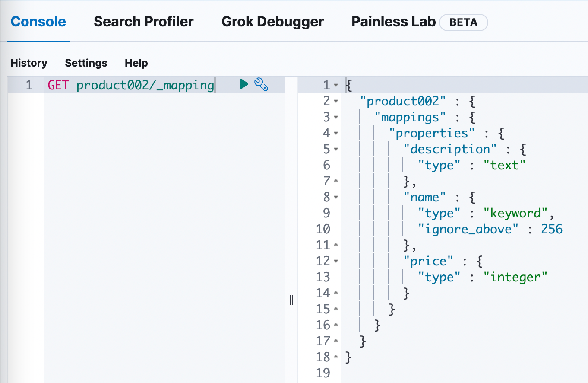Collapse the product002 block fold arrow
588x383 pixels.
(x=336, y=102)
